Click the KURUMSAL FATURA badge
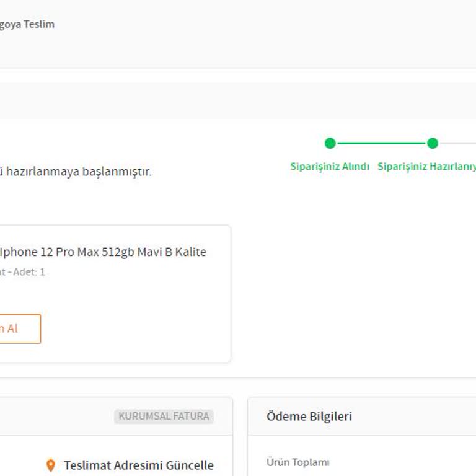 coord(164,416)
